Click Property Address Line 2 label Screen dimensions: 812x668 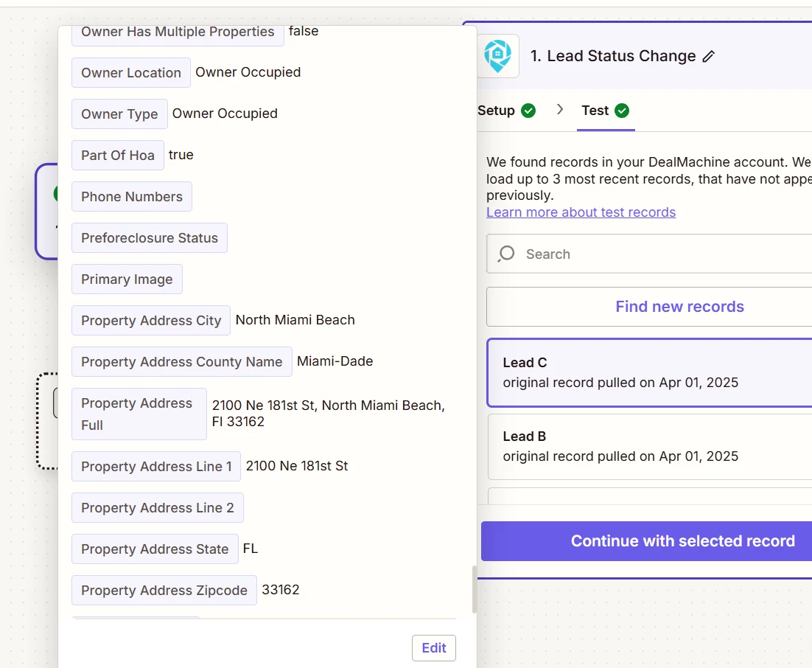158,508
